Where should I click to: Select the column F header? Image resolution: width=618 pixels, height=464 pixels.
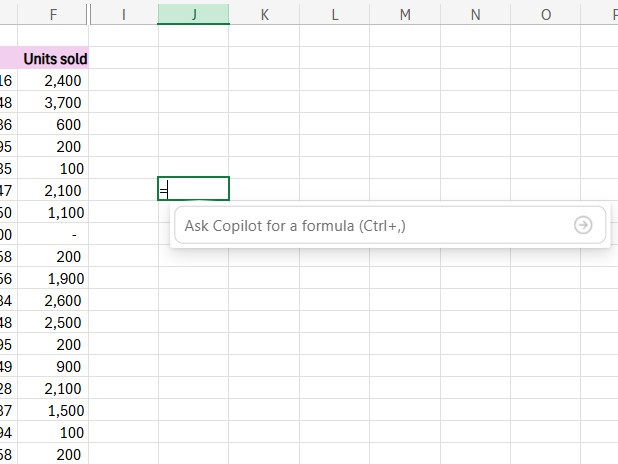53,14
